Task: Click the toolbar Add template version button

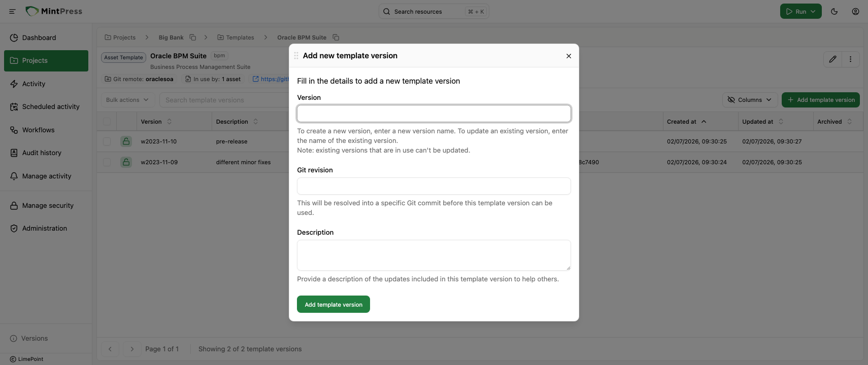Action: point(820,100)
